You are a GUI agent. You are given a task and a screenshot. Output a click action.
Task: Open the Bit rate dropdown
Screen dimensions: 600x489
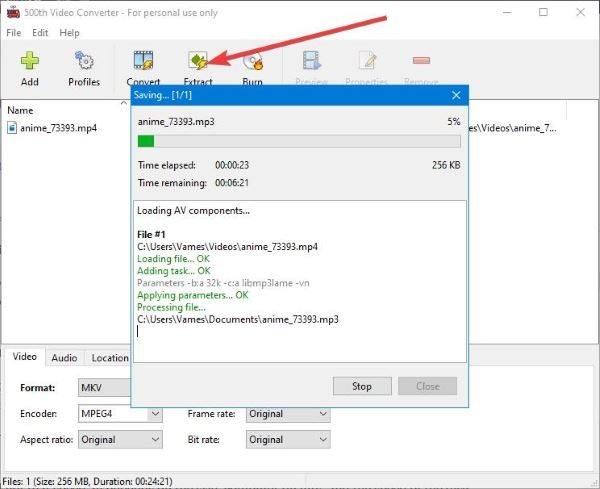click(288, 440)
